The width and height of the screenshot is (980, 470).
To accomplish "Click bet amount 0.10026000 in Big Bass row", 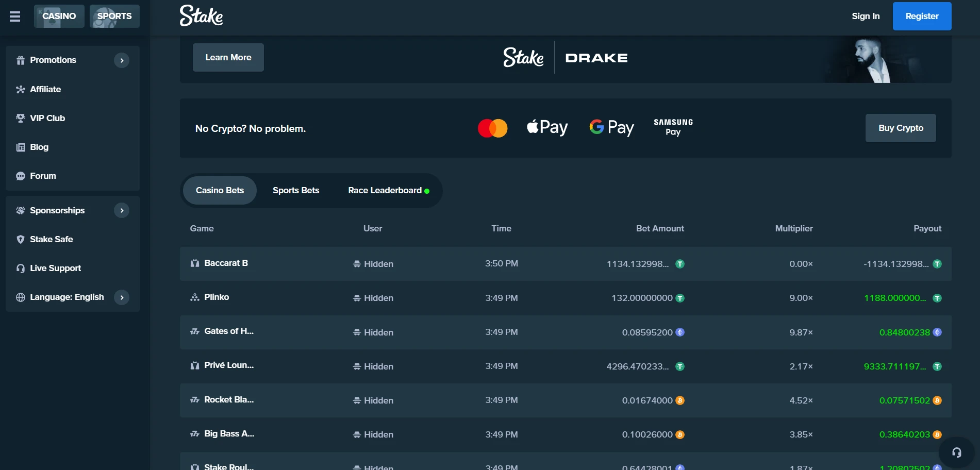I will [x=647, y=434].
